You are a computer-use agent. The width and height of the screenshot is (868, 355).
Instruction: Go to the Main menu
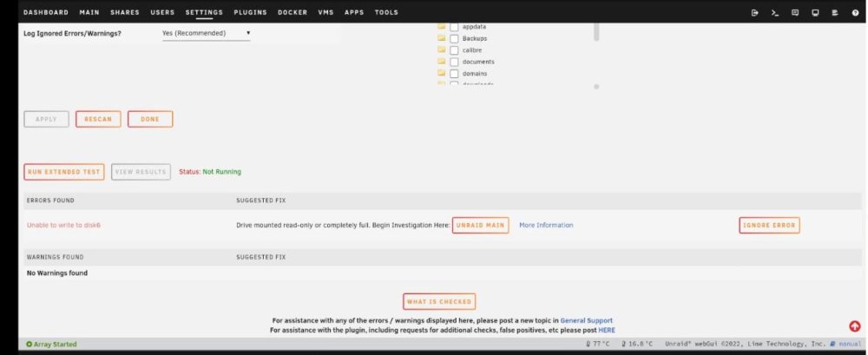point(89,12)
